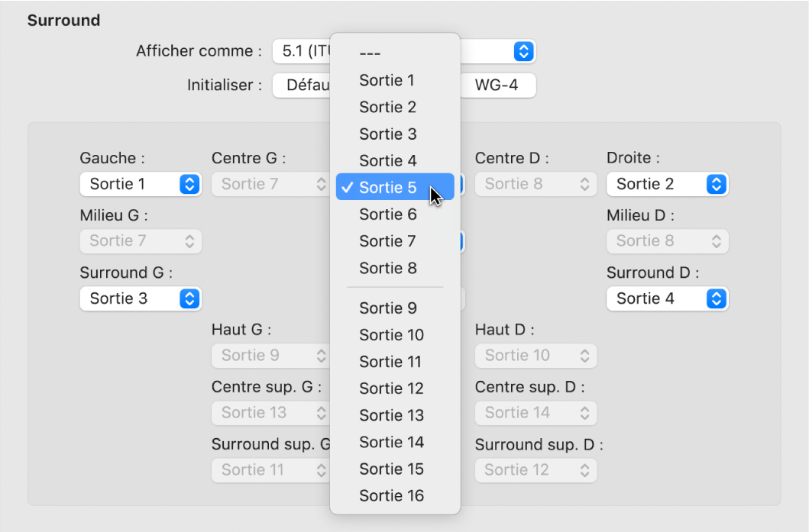809x532 pixels.
Task: Pick the '---' no-output menu entry
Action: [371, 53]
